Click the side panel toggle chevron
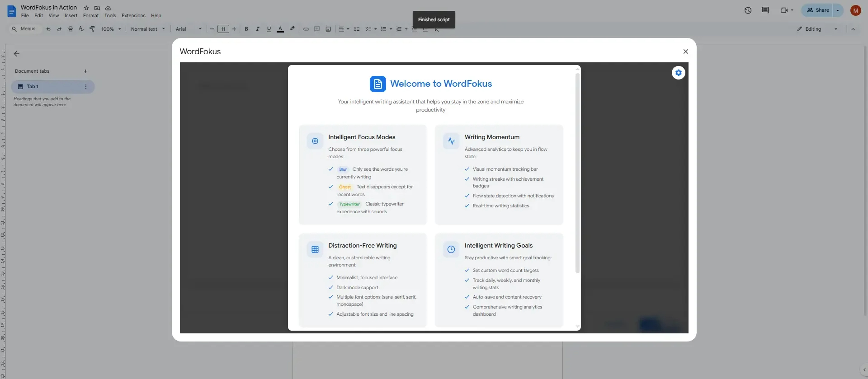868x379 pixels. pyautogui.click(x=864, y=370)
